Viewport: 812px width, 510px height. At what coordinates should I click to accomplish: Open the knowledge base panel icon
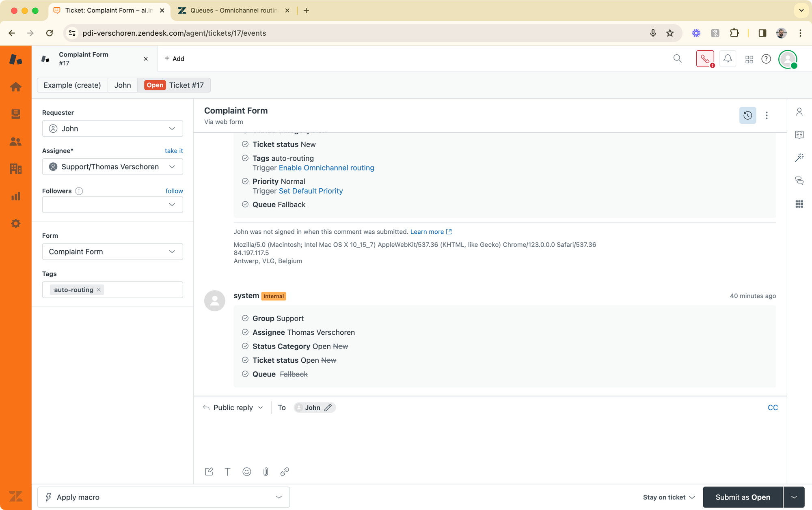pyautogui.click(x=799, y=135)
